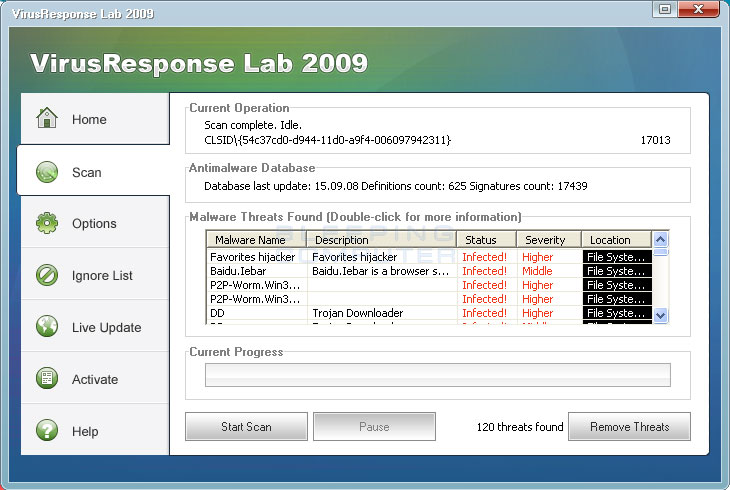This screenshot has width=730, height=490.
Task: Click the CLSID registry path text
Action: click(x=327, y=140)
